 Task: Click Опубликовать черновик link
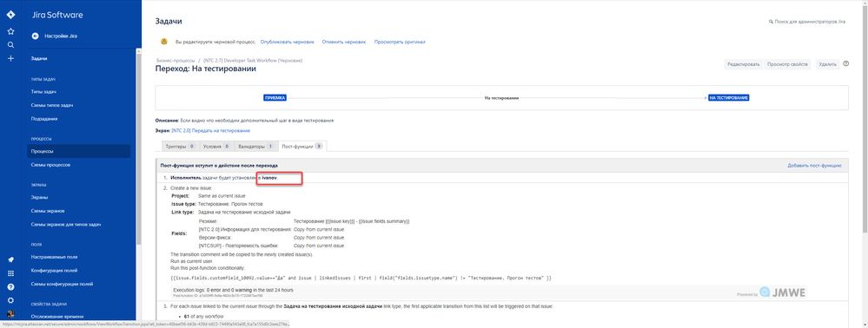[x=287, y=42]
